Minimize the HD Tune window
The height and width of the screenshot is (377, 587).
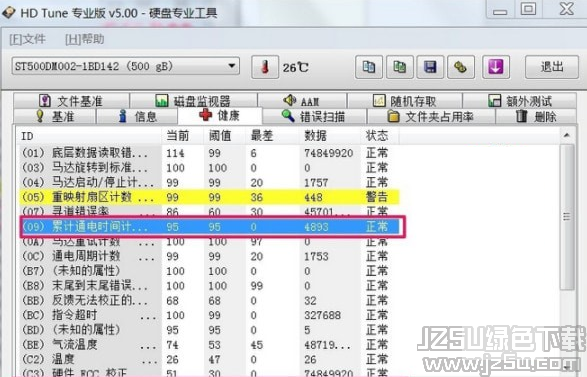(500, 9)
